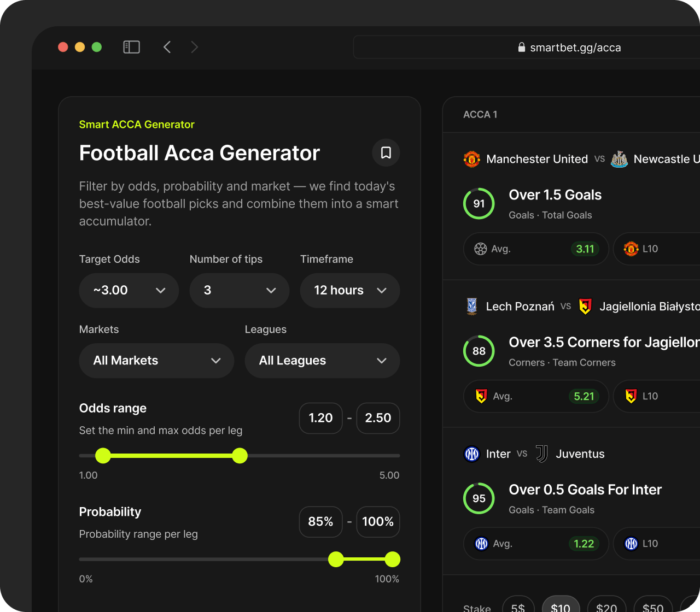The image size is (700, 612).
Task: Open the Avg. 1.22 stat pill
Action: tap(536, 544)
